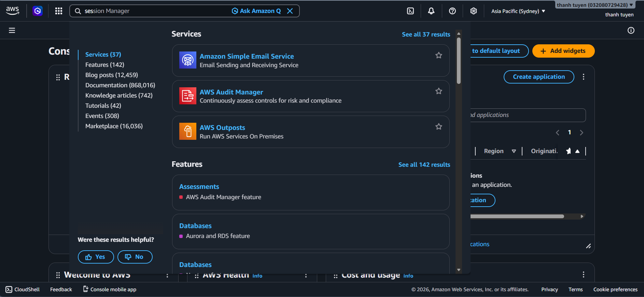Click the applications widget resize handle

tap(588, 246)
